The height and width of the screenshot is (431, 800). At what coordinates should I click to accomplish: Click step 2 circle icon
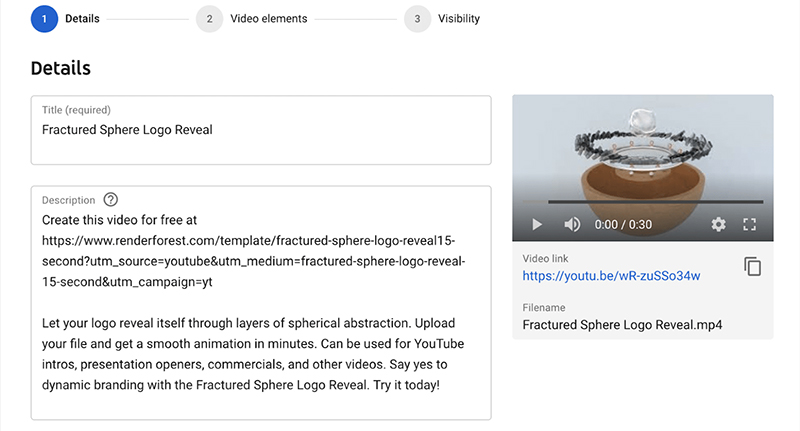pyautogui.click(x=209, y=19)
